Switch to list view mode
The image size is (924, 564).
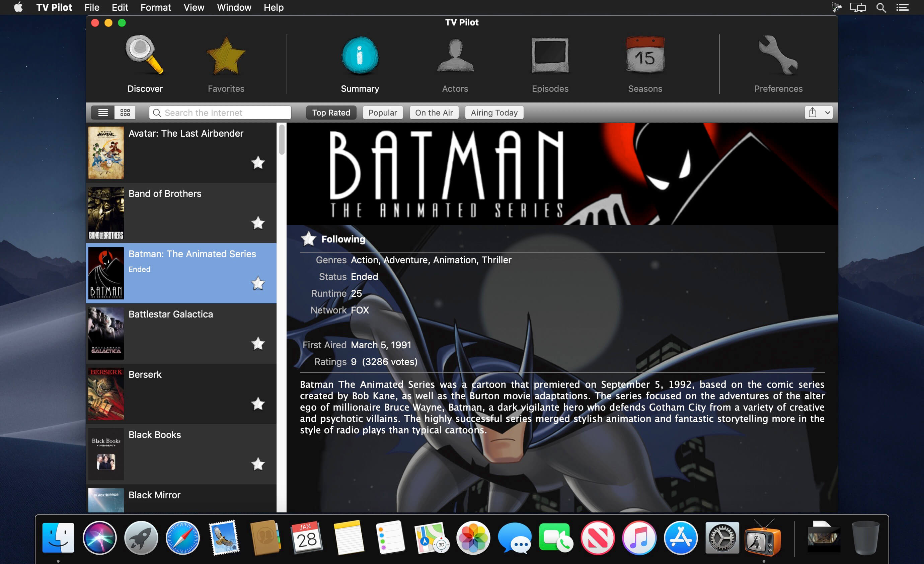click(103, 113)
